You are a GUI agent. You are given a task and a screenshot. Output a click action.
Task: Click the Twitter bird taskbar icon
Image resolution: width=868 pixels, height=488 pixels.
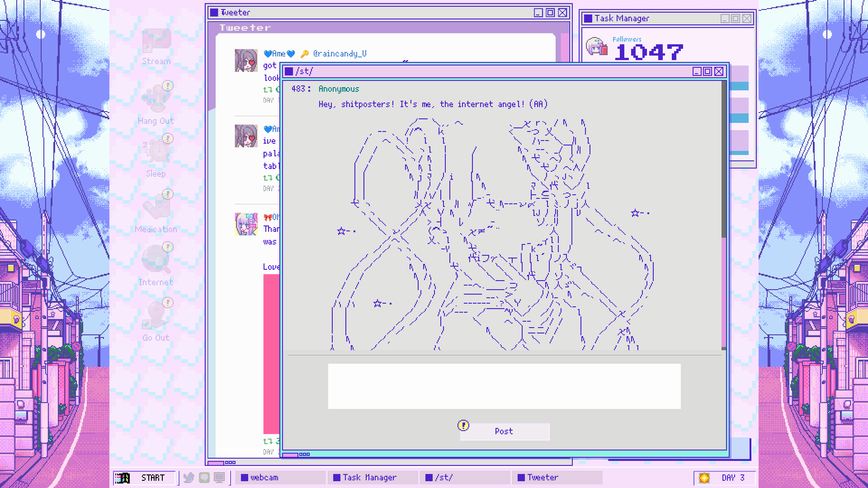[x=189, y=478]
